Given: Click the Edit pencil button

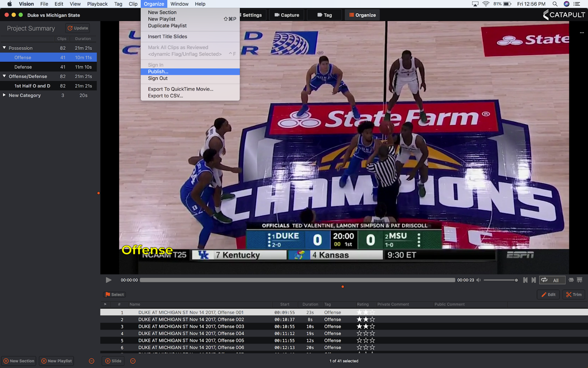Looking at the screenshot, I should pyautogui.click(x=548, y=295).
